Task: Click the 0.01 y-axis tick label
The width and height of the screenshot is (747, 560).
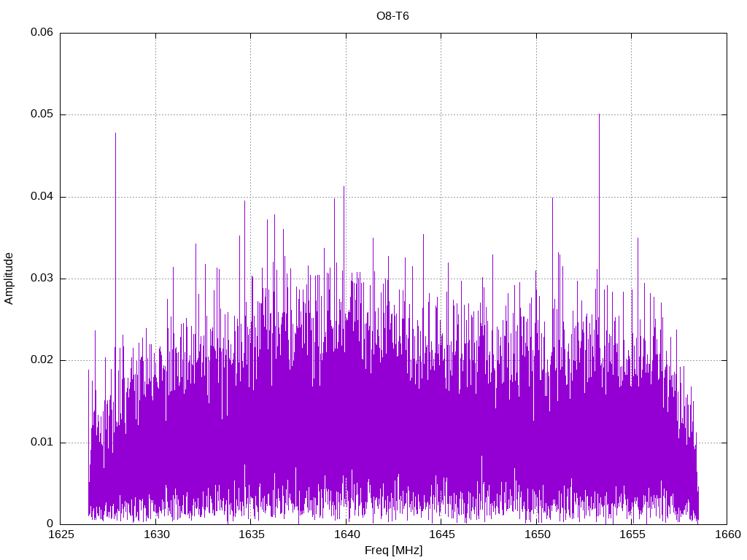Action: [x=42, y=442]
